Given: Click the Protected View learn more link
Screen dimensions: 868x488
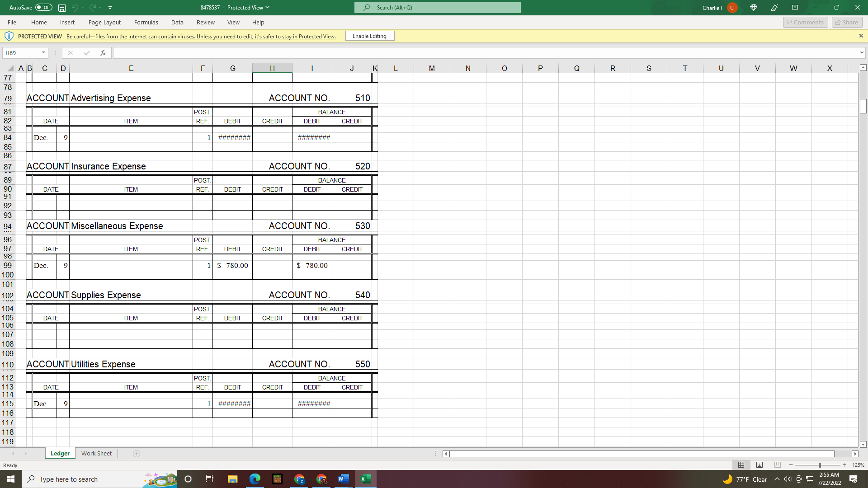Looking at the screenshot, I should [201, 37].
